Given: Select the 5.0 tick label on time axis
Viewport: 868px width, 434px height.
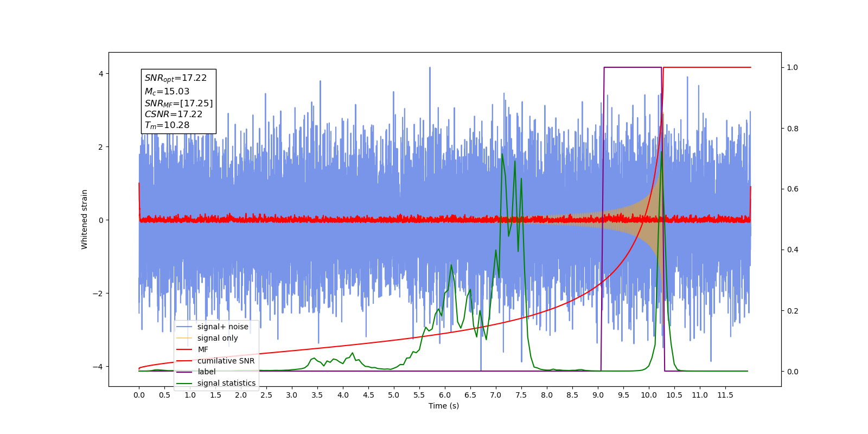Looking at the screenshot, I should coord(394,395).
